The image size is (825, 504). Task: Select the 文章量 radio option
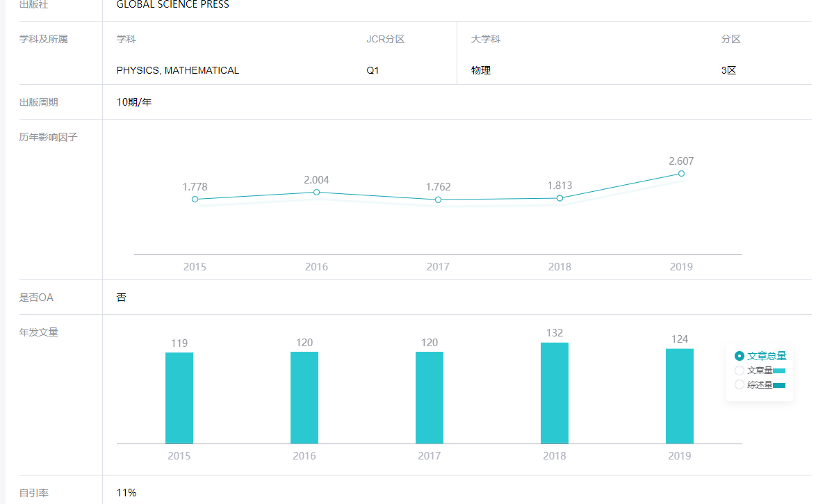(740, 371)
